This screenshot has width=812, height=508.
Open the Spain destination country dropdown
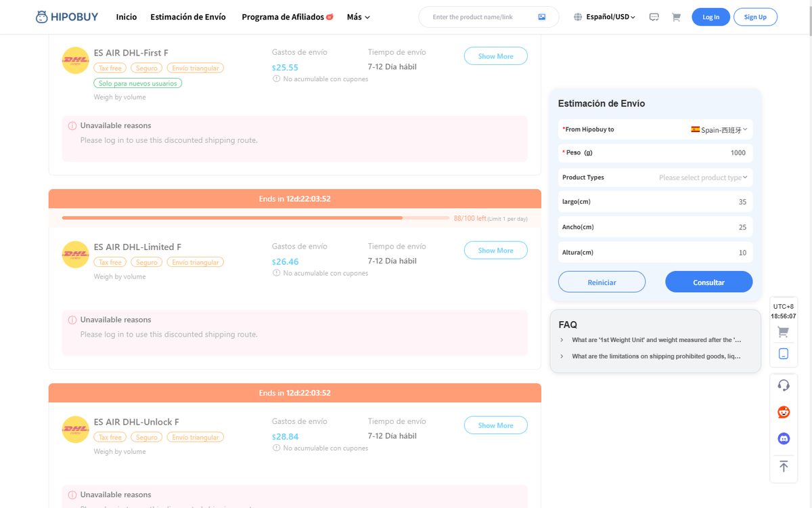[719, 129]
